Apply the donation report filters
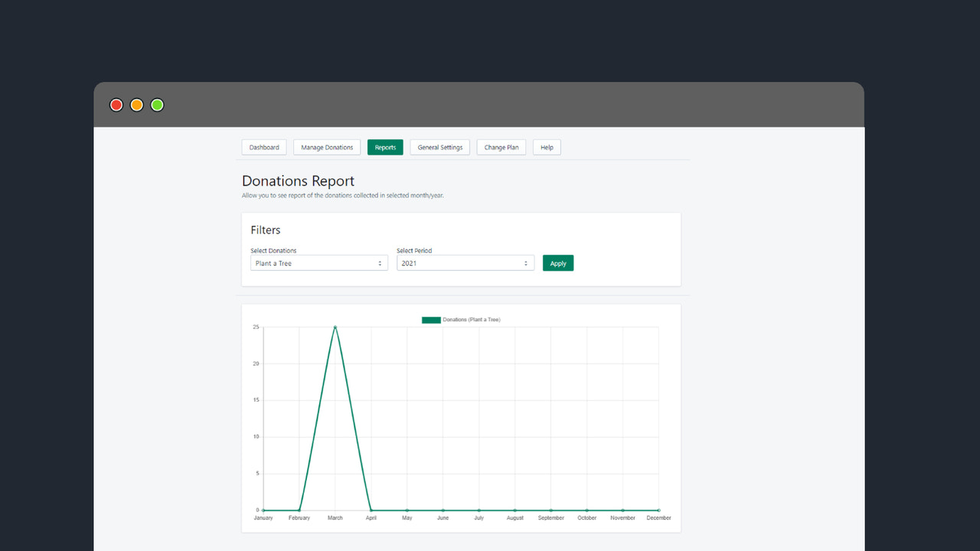980x551 pixels. click(557, 262)
